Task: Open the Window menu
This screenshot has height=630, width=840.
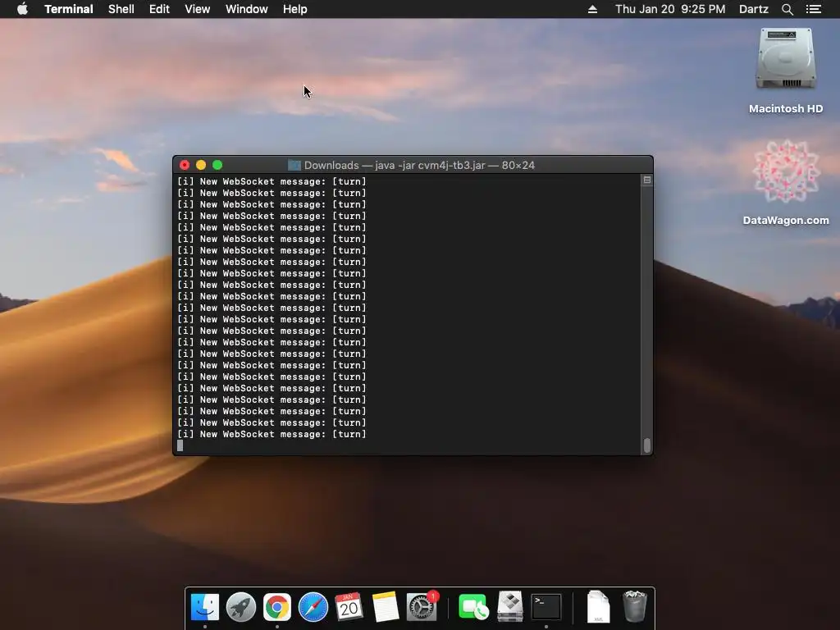Action: [x=246, y=9]
